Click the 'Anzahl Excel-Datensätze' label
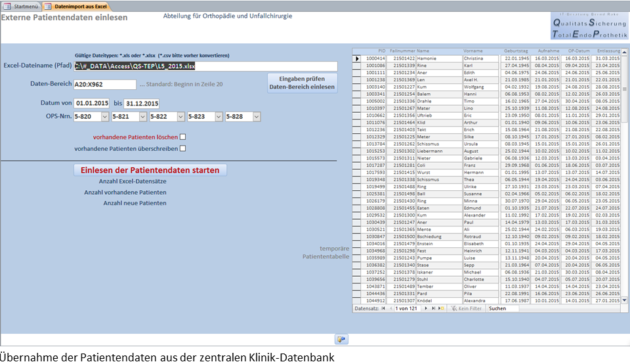The width and height of the screenshot is (630, 364). click(133, 181)
